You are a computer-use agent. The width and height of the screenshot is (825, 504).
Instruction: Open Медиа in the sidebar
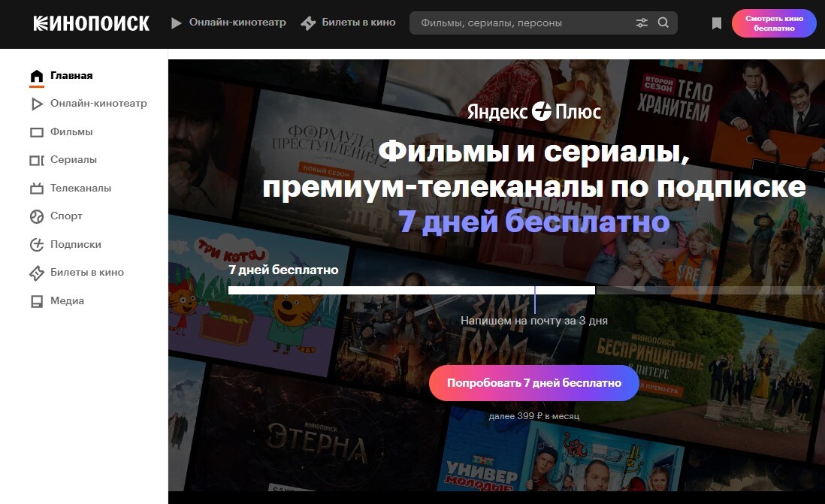pyautogui.click(x=68, y=301)
